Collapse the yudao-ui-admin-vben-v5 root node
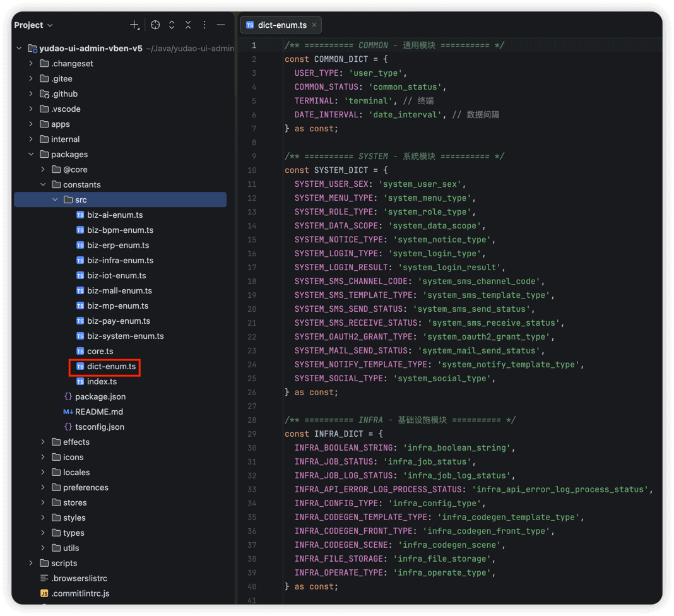Viewport: 674px width, 616px height. click(x=19, y=48)
